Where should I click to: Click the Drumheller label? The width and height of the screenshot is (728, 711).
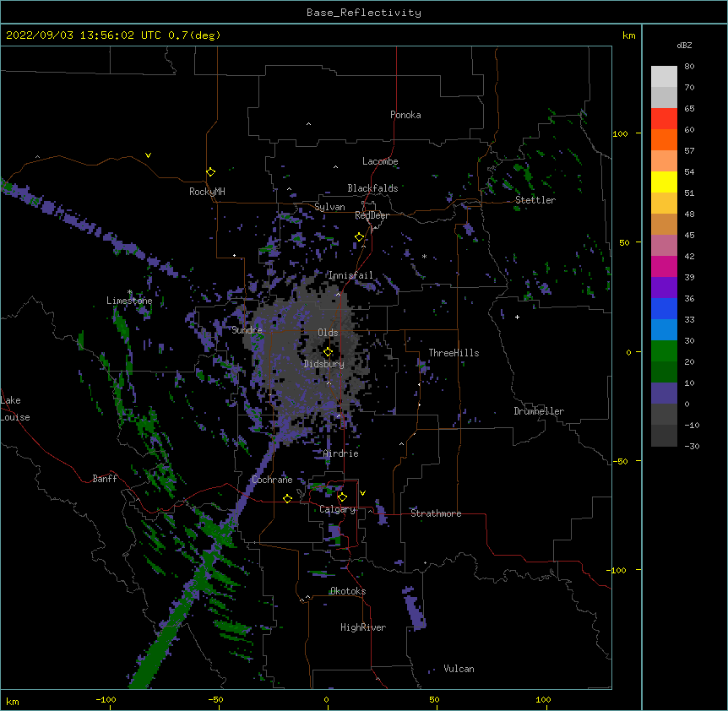pos(539,411)
